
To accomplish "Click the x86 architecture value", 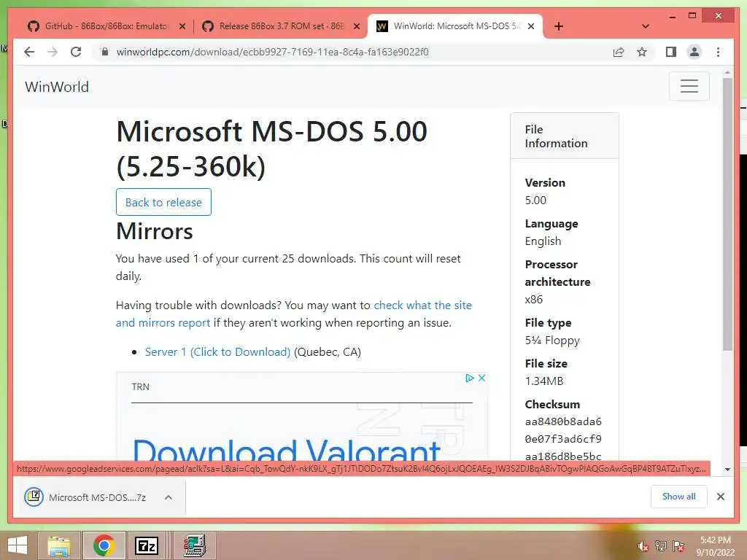I will tap(533, 300).
